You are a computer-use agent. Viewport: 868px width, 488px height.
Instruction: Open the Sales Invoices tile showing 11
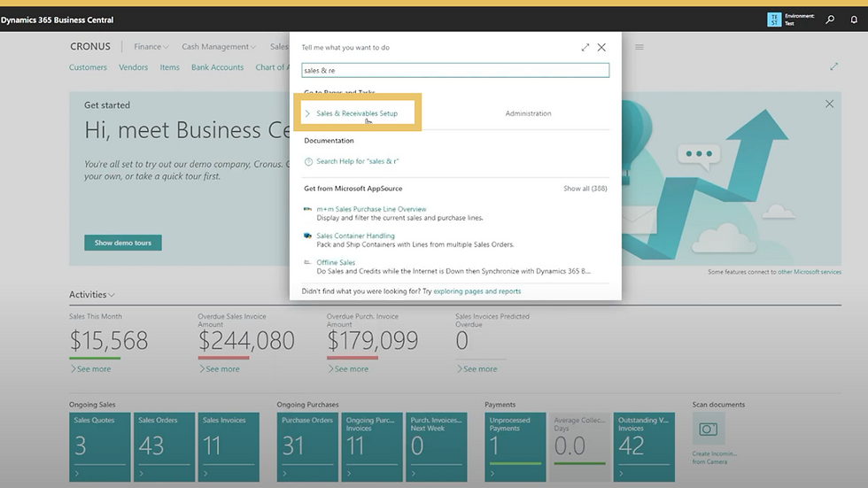pyautogui.click(x=229, y=447)
